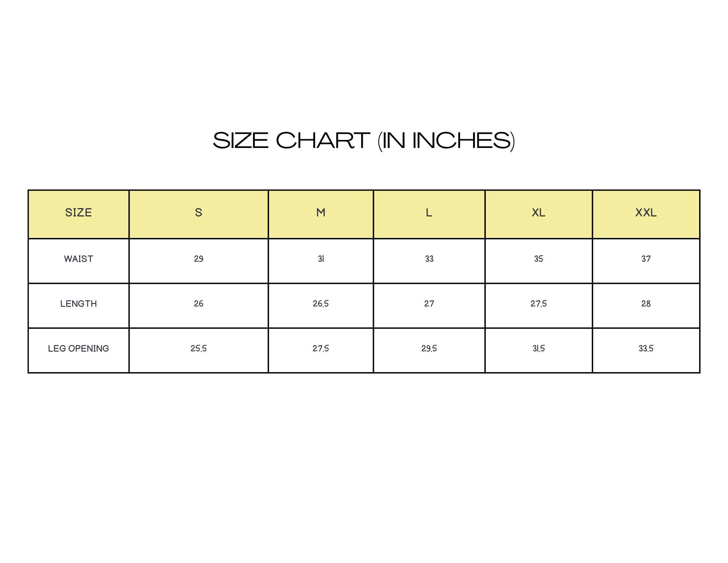
Task: Click the LEG OPENING row label
Action: 79,348
